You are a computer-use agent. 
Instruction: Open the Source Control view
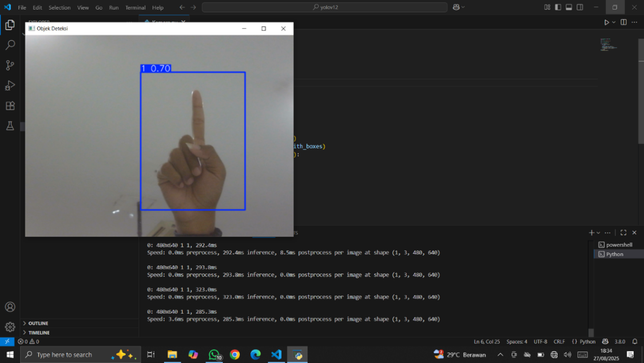[10, 65]
